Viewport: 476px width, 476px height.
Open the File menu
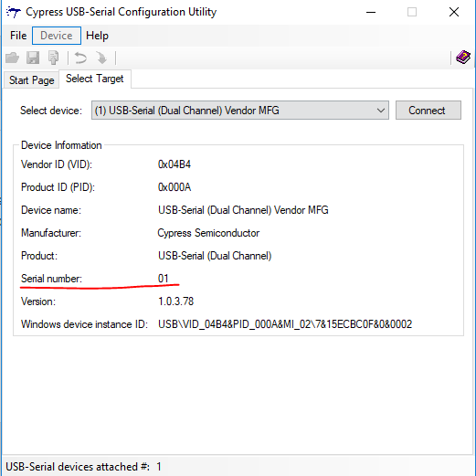[x=18, y=36]
